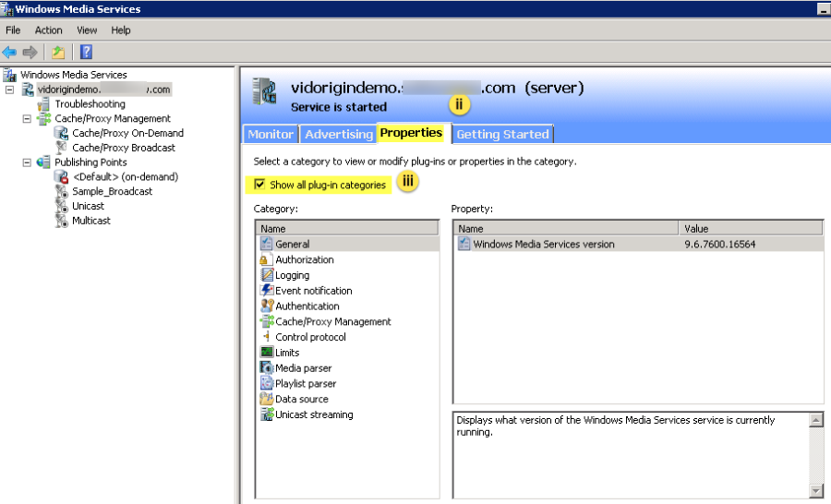Viewport: 831px width, 504px height.
Task: Collapse the vidorigindemo server tree node
Action: (10, 90)
